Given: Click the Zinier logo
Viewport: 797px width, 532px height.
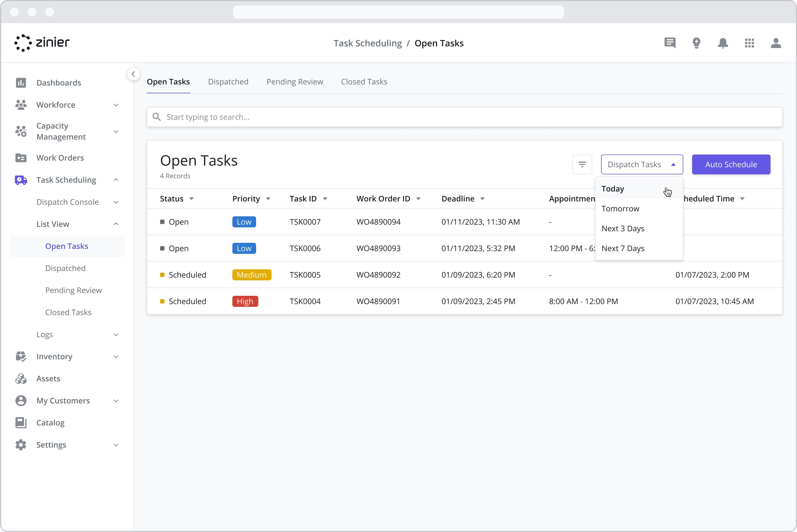Looking at the screenshot, I should 42,43.
